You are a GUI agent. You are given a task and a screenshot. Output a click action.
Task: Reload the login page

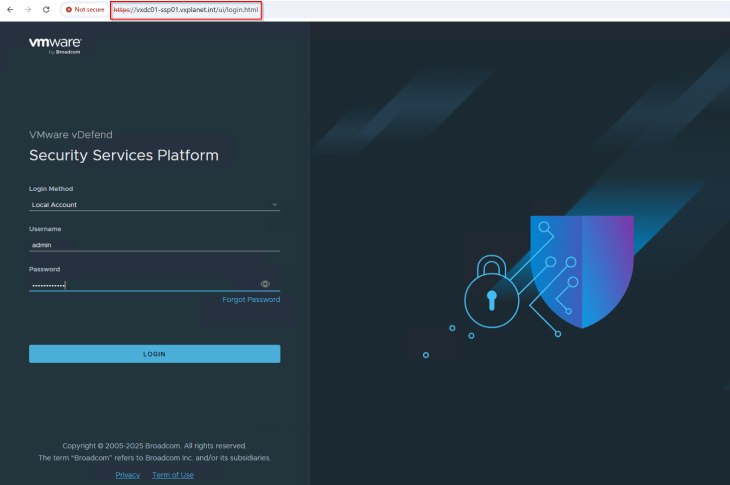point(46,9)
